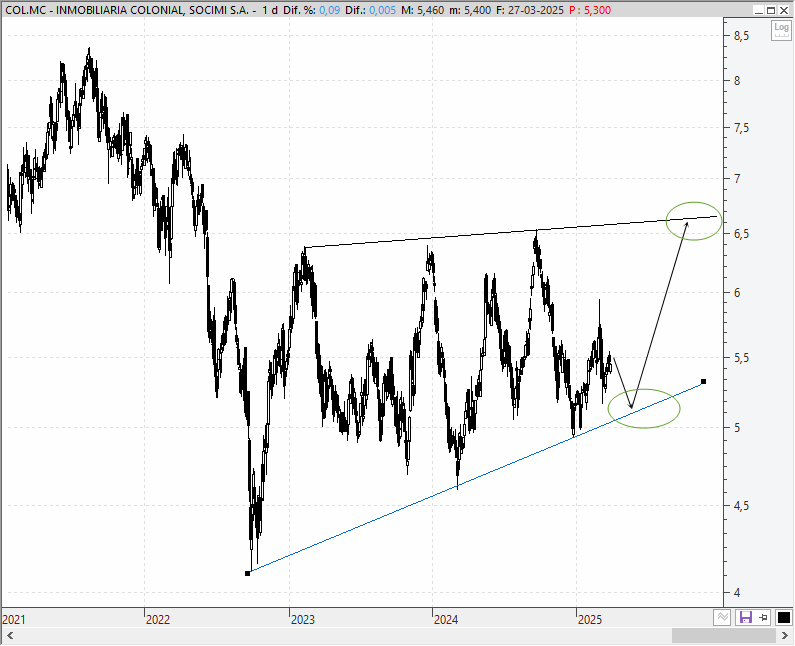The width and height of the screenshot is (795, 646).
Task: Click the P: 5,300 value in title bar
Action: 590,10
